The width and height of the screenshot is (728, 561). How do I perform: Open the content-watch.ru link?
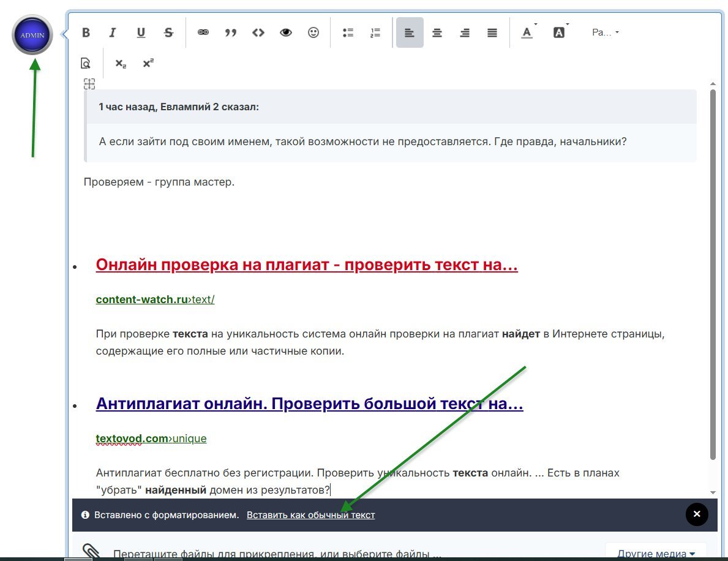(155, 299)
